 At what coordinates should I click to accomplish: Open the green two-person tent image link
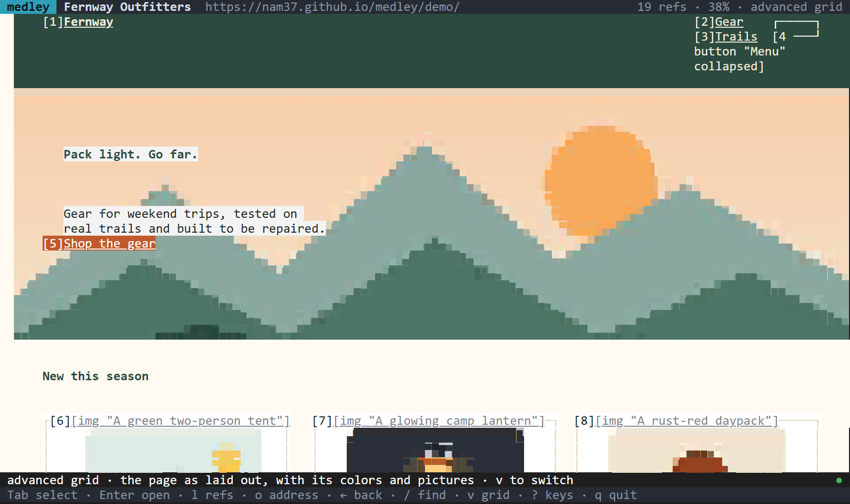click(x=170, y=421)
